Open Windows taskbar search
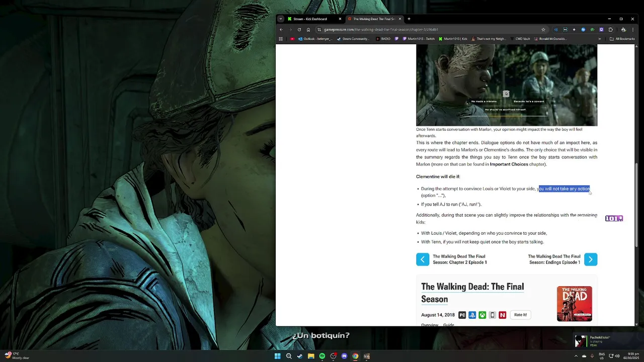 click(x=289, y=356)
